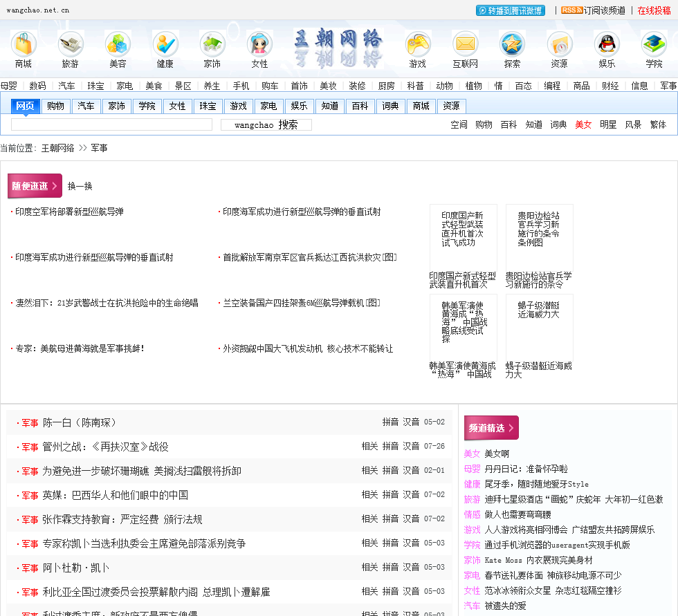Select the 资源 search tab
The image size is (678, 616).
click(451, 106)
